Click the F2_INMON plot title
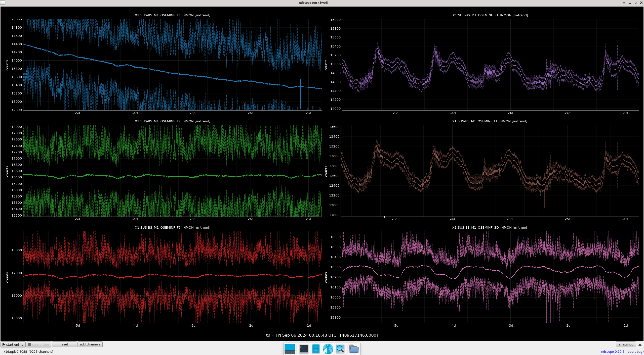 coord(173,121)
